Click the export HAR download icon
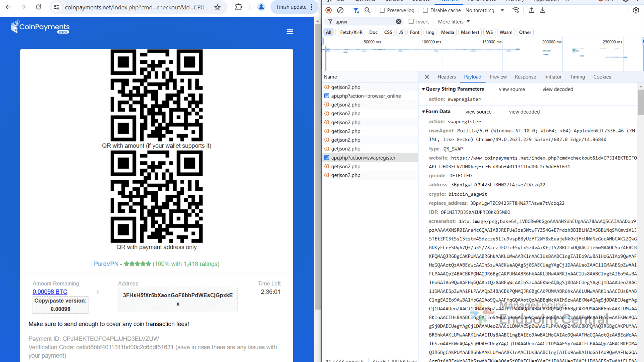 543,10
